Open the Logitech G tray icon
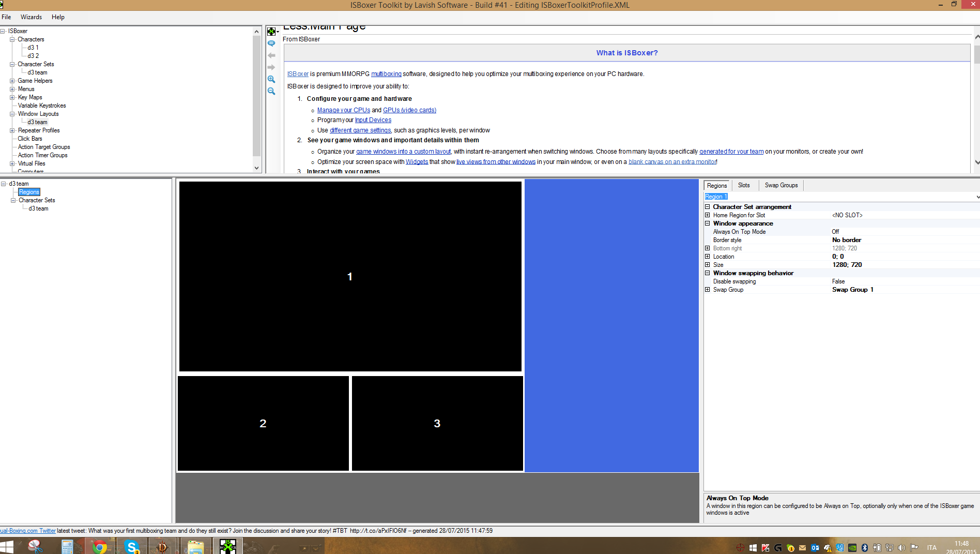 tap(778, 548)
